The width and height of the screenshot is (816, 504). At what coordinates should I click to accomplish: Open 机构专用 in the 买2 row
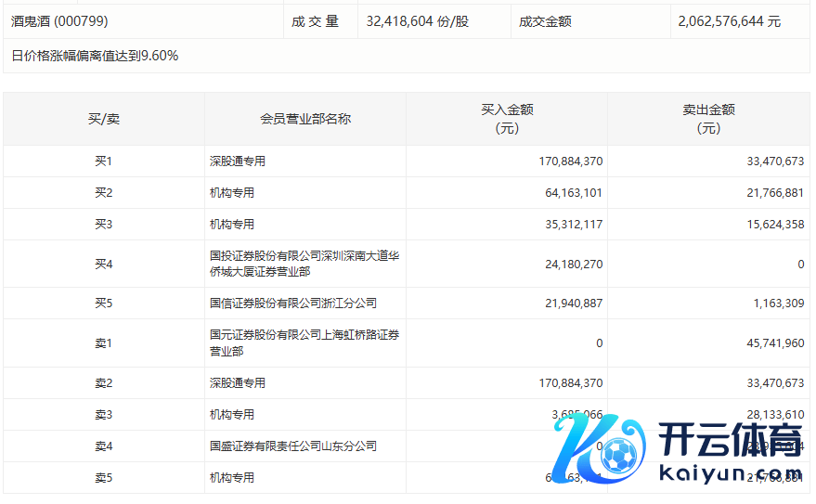(x=232, y=193)
